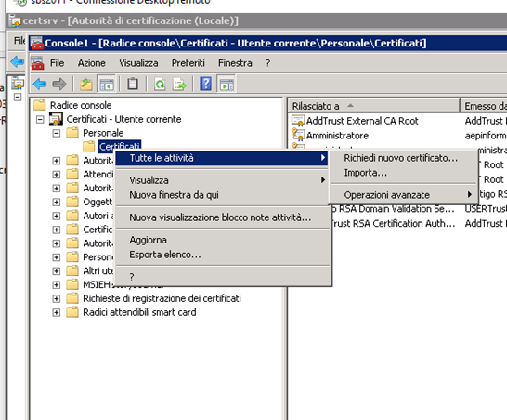
Task: Click the Console1 toolbox icon in menu bar
Action: [x=37, y=63]
